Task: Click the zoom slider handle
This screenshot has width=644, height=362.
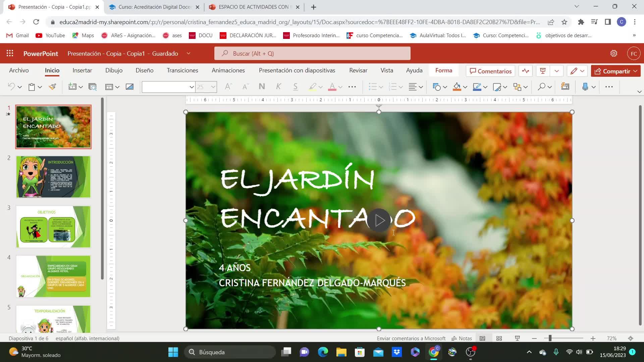Action: click(x=550, y=339)
